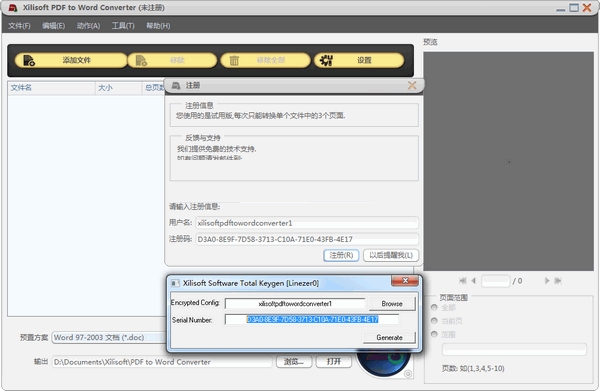Close the Xilisoft Keygen window

[405, 281]
